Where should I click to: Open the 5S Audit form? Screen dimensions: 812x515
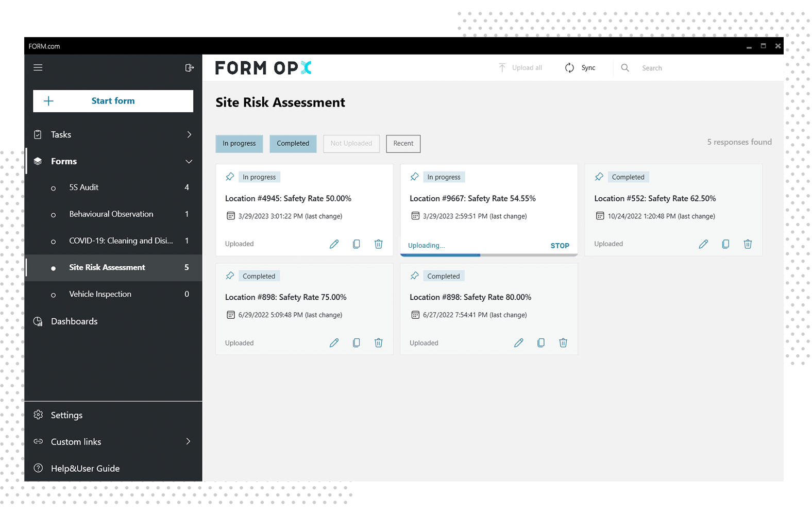tap(113, 187)
